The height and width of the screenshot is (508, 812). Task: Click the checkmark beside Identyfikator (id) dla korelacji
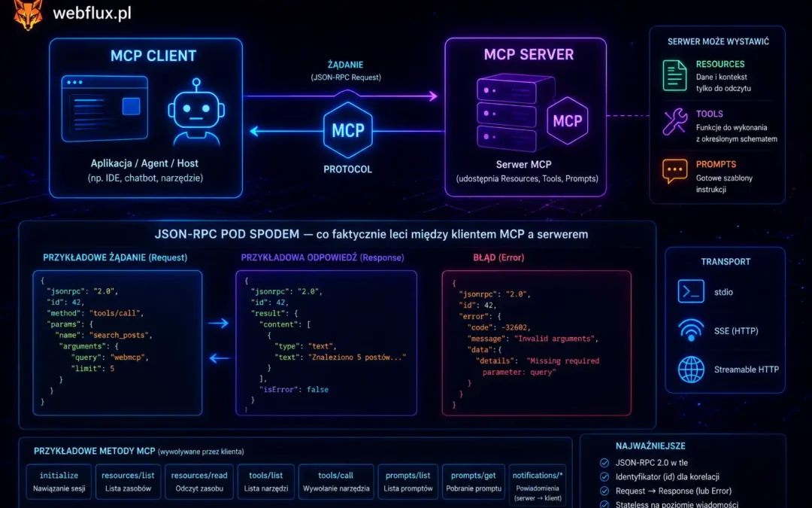point(604,477)
